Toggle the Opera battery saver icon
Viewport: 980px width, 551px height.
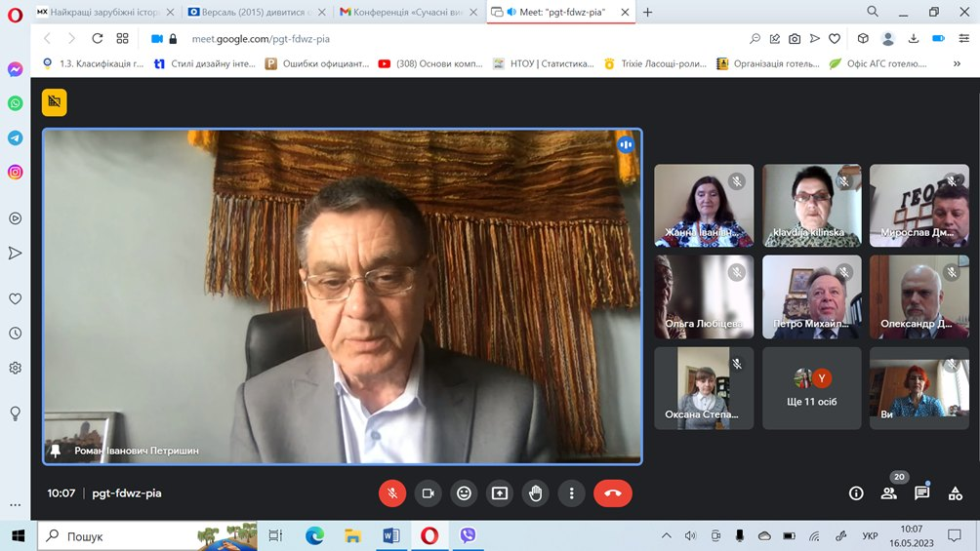(938, 39)
